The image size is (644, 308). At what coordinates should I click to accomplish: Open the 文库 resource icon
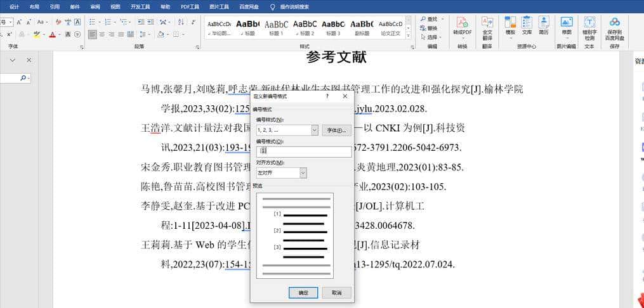coord(527,25)
